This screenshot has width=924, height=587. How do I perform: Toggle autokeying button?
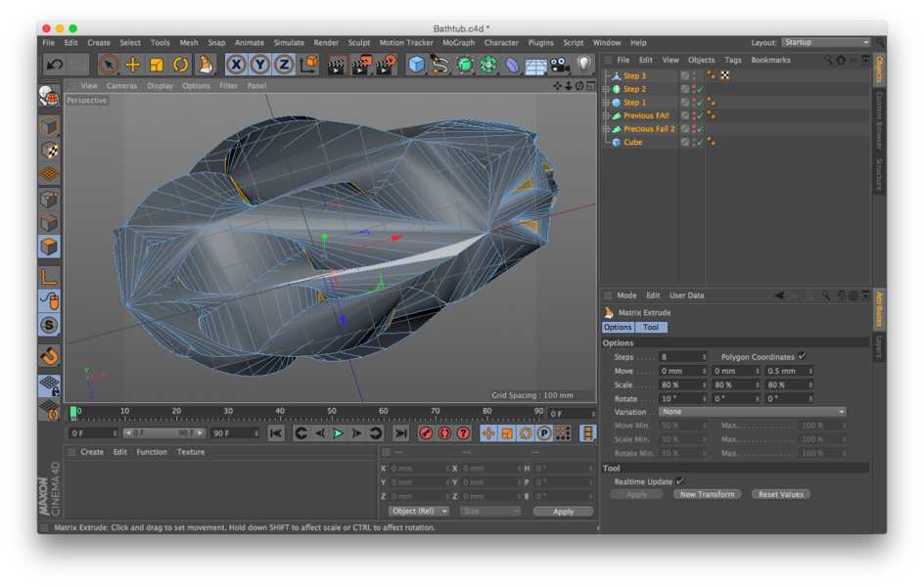pos(444,433)
